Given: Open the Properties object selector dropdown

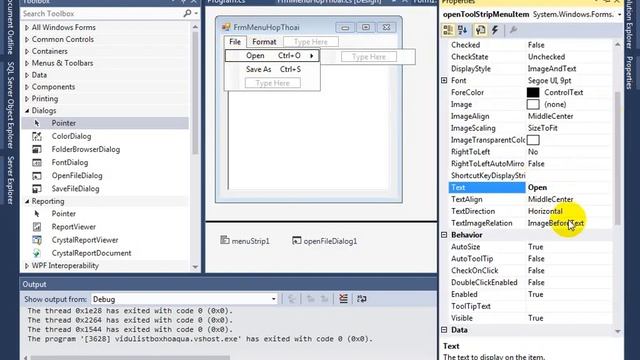Looking at the screenshot, I should pos(620,14).
